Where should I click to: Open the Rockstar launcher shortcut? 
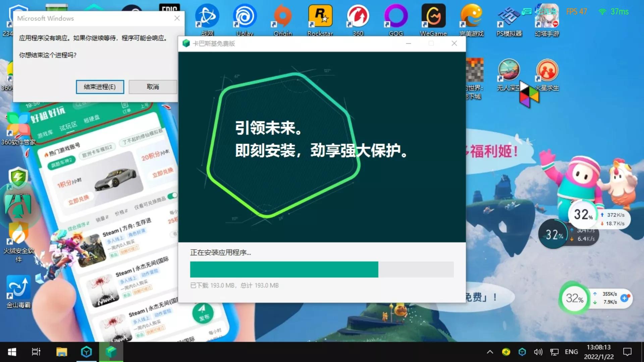pos(320,19)
